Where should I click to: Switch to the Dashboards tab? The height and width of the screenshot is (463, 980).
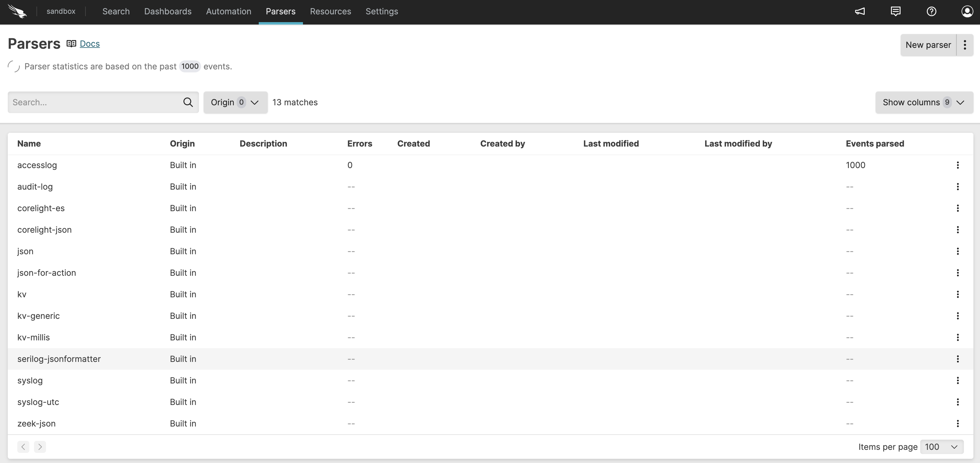point(168,11)
